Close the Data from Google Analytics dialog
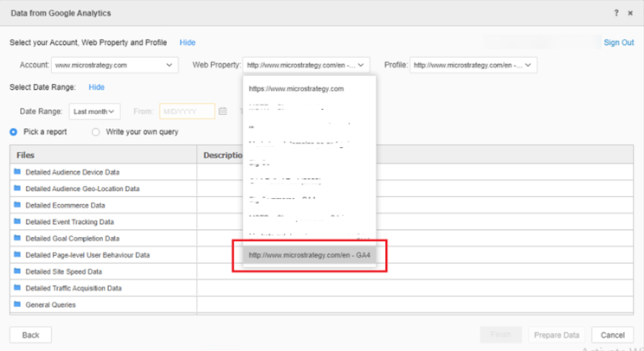 tap(629, 13)
